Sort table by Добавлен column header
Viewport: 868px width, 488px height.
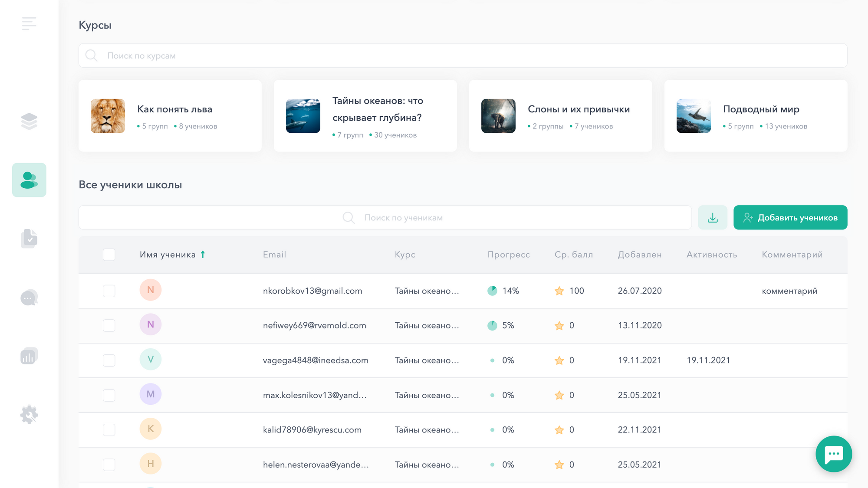[x=639, y=255]
